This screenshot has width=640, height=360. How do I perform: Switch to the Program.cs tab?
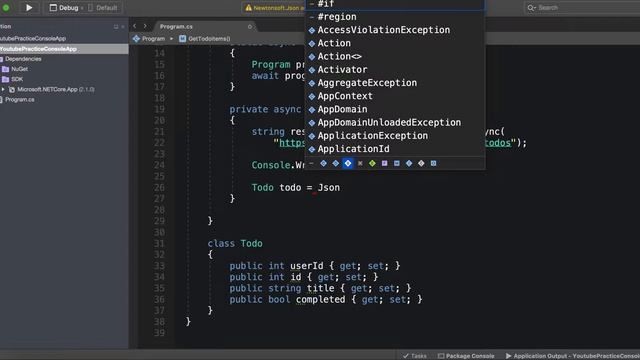[x=176, y=27]
